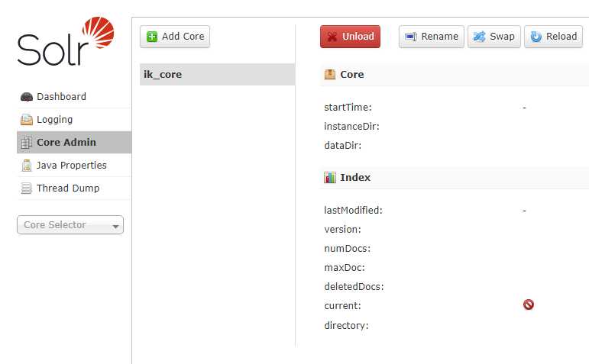Click the Swap button
589x364 pixels.
tap(494, 37)
